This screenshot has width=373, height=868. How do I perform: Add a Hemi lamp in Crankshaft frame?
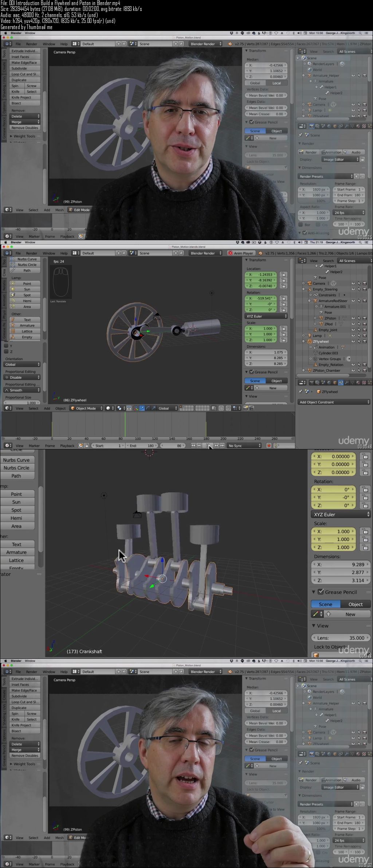click(17, 518)
